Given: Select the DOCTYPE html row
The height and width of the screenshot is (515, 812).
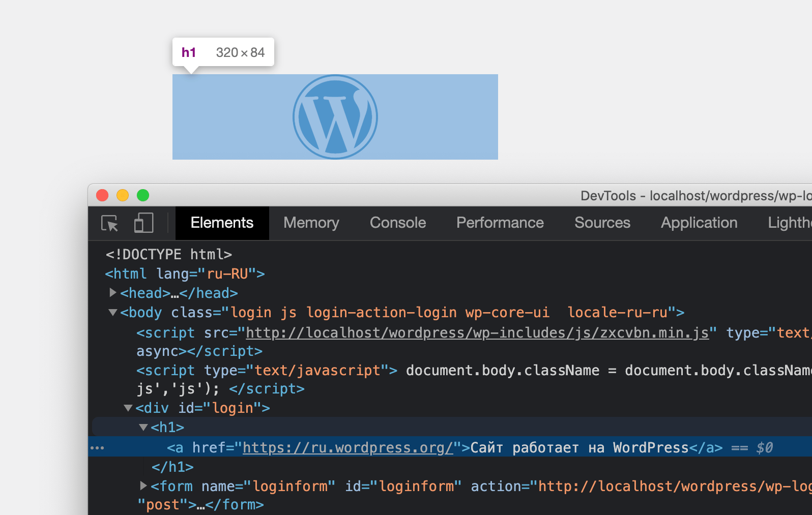Looking at the screenshot, I should (x=169, y=254).
